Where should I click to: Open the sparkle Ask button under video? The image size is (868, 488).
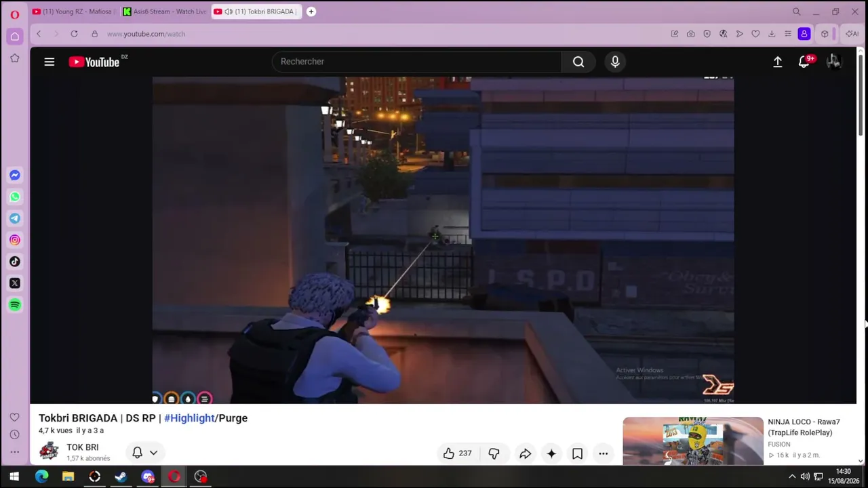[x=551, y=453]
